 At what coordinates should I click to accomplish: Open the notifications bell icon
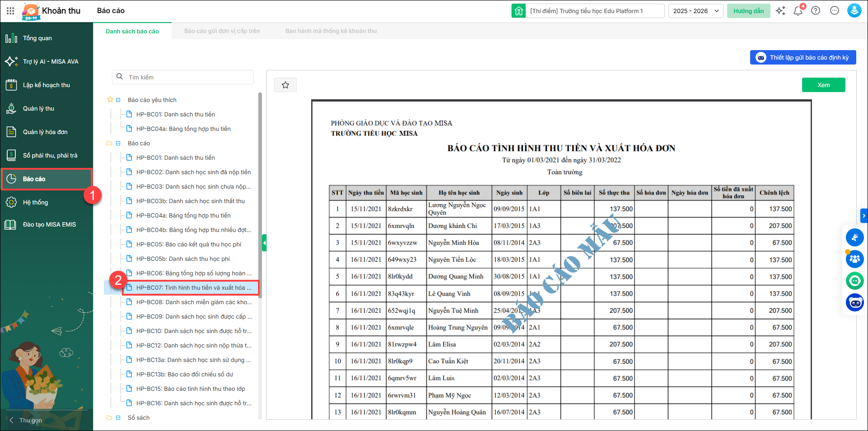[x=798, y=11]
